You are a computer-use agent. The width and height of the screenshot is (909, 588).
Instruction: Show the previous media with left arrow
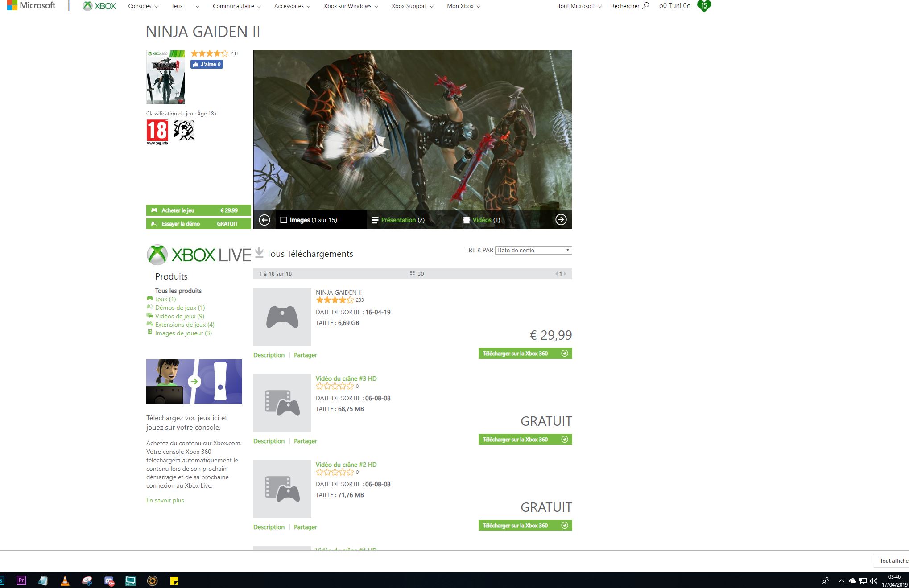[x=264, y=220]
